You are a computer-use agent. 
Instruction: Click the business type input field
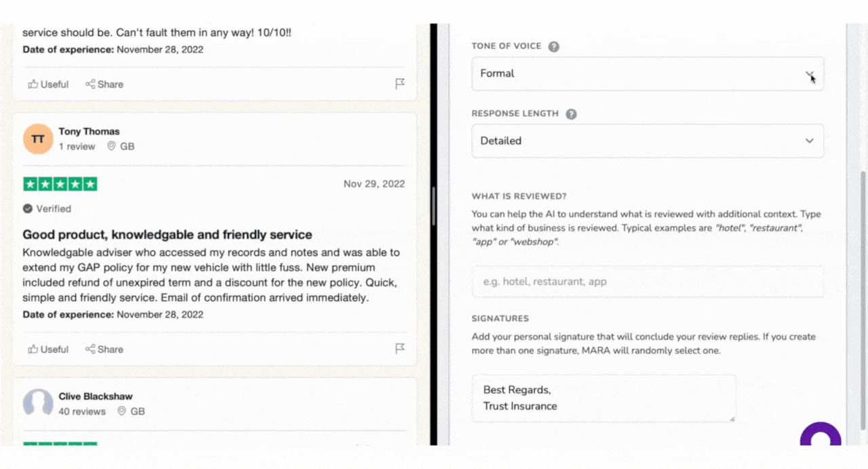(x=648, y=282)
